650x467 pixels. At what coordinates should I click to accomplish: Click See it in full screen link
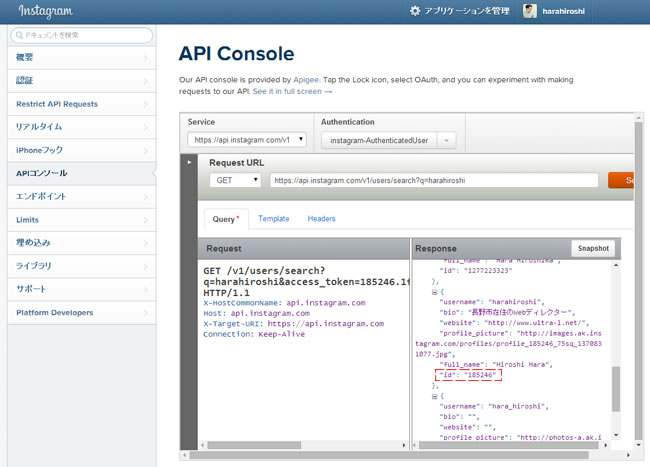coord(292,91)
